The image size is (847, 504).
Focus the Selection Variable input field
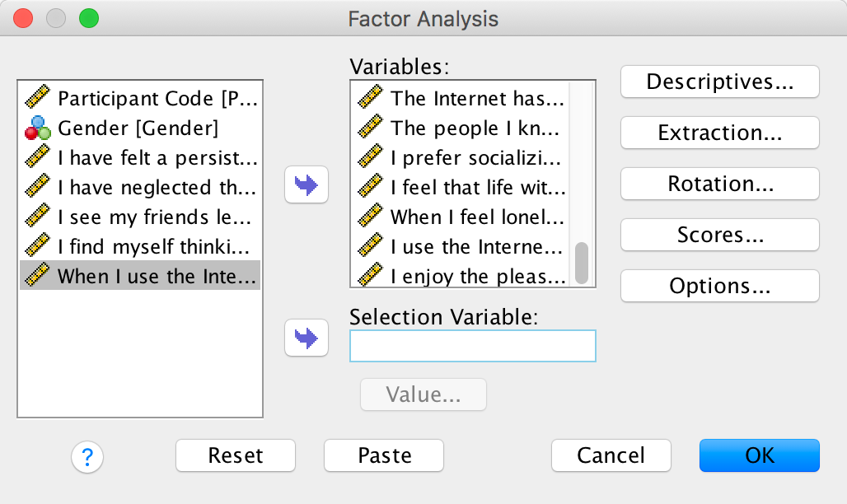point(472,346)
